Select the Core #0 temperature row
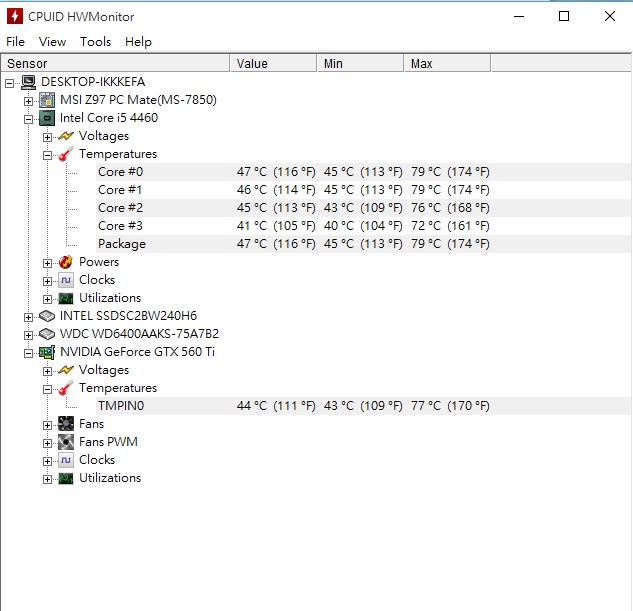The width and height of the screenshot is (633, 611). click(x=364, y=172)
